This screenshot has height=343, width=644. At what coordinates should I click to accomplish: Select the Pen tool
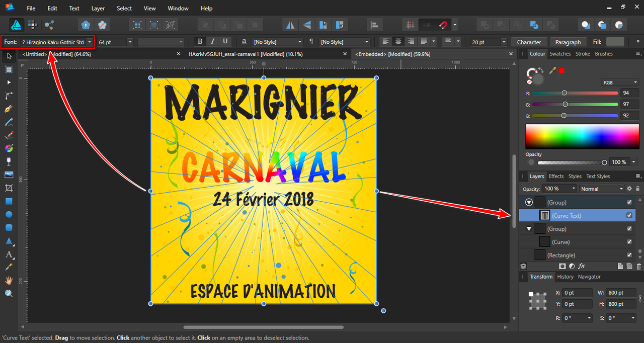(x=9, y=109)
